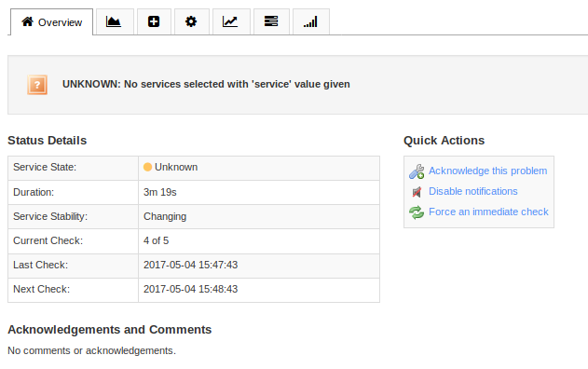Open the server rack bars tab

pyautogui.click(x=271, y=21)
